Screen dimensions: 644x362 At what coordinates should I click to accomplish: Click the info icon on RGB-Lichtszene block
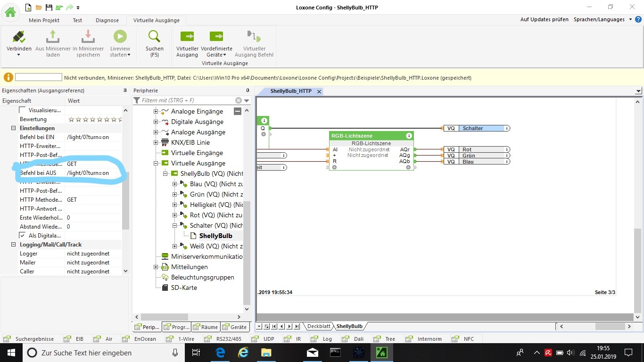pos(409,136)
